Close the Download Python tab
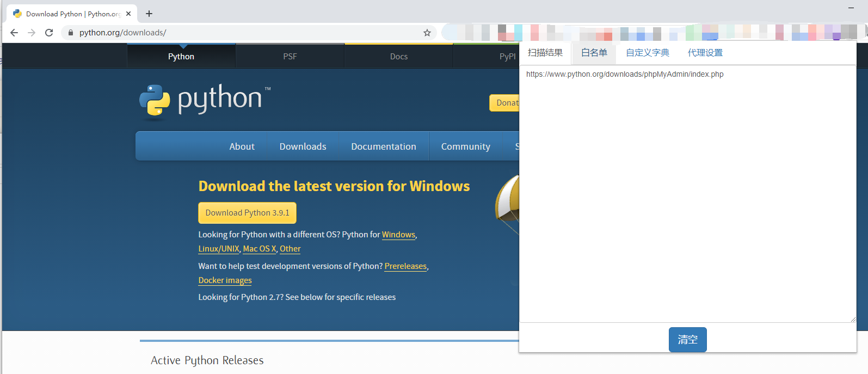The image size is (868, 374). point(128,14)
